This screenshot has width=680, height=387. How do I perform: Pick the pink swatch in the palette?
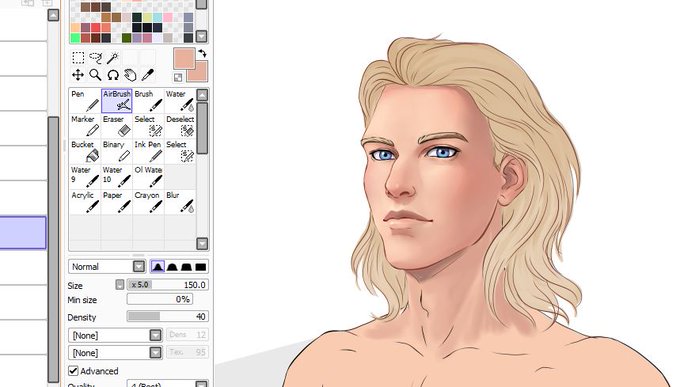[167, 17]
